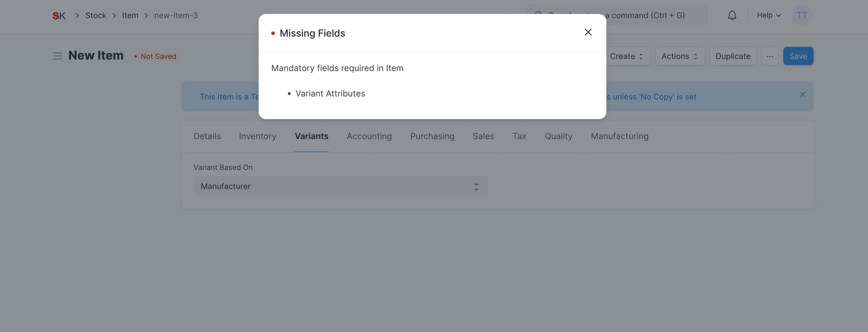Switch to the Inventory tab
The width and height of the screenshot is (868, 332).
click(257, 136)
